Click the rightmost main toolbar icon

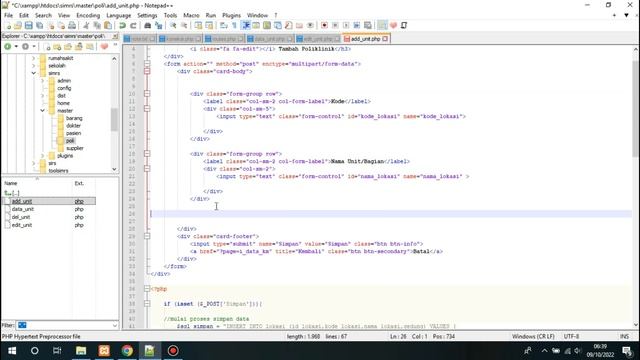[404, 25]
